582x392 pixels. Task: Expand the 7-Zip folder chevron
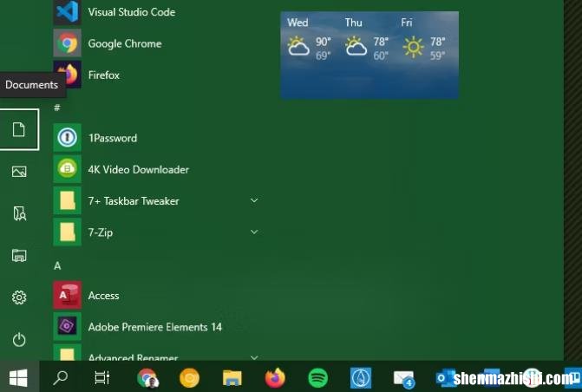(x=254, y=232)
